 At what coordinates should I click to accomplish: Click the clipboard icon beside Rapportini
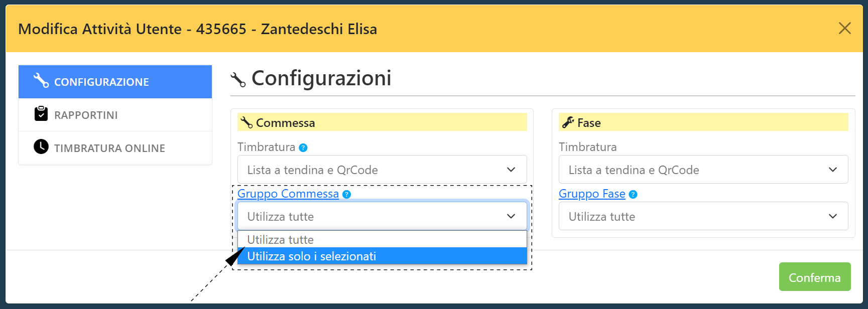[x=41, y=114]
